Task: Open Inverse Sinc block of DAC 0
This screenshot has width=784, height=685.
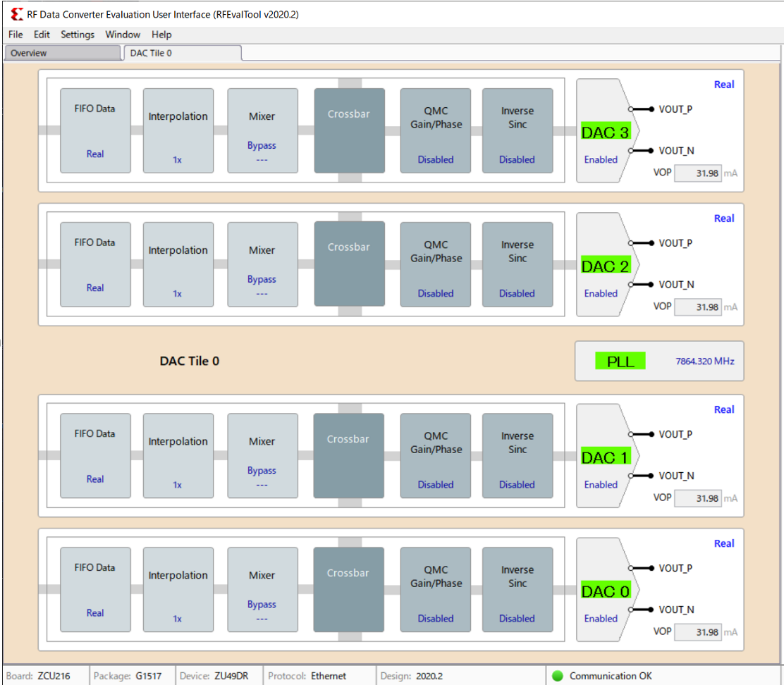Action: pos(517,590)
